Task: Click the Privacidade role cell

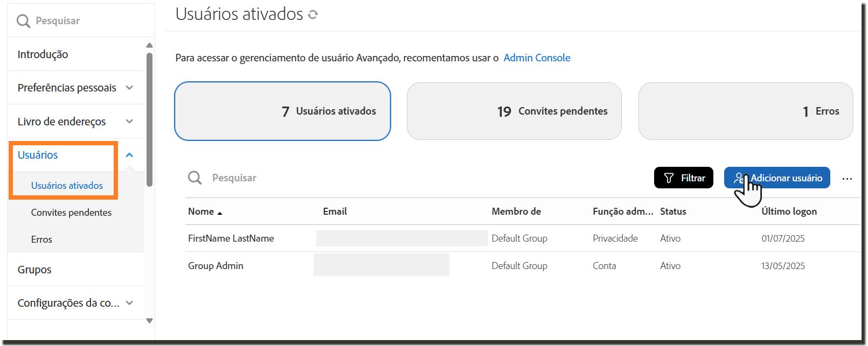Action: tap(615, 238)
